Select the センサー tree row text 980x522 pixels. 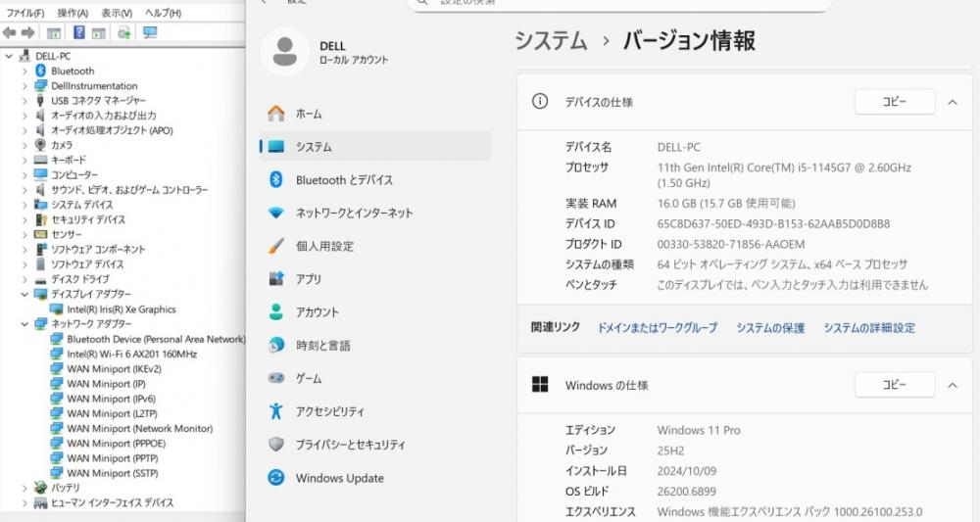click(67, 234)
